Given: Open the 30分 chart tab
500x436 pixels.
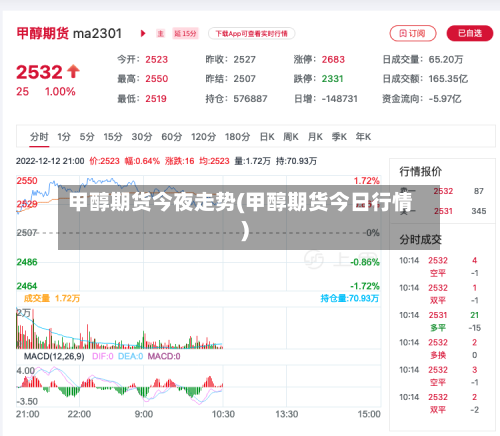Looking at the screenshot, I should click(x=142, y=137).
